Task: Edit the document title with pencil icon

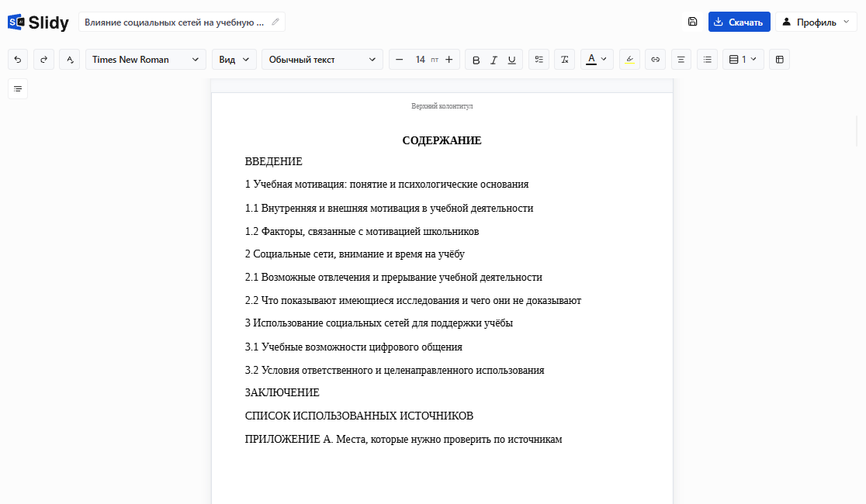Action: pyautogui.click(x=275, y=22)
